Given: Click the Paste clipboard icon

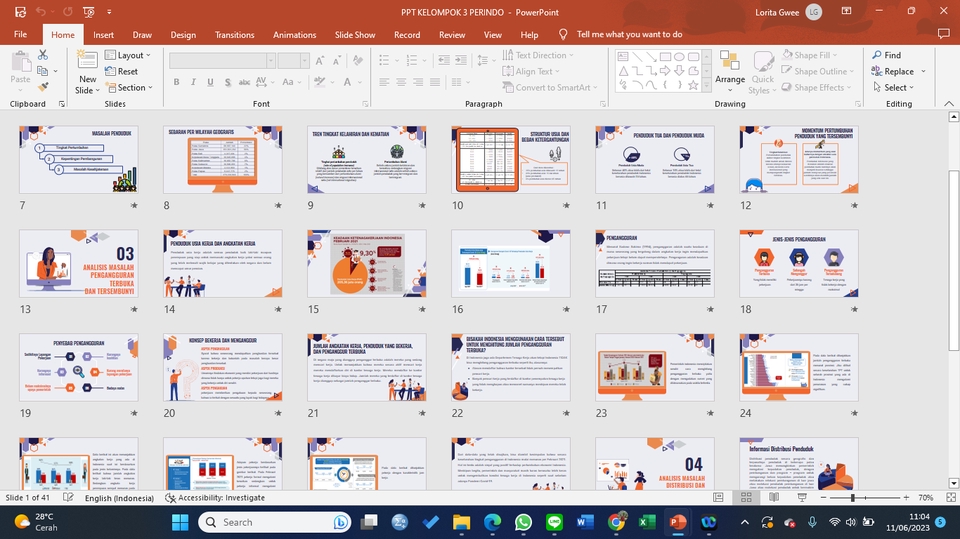Looking at the screenshot, I should (20, 62).
